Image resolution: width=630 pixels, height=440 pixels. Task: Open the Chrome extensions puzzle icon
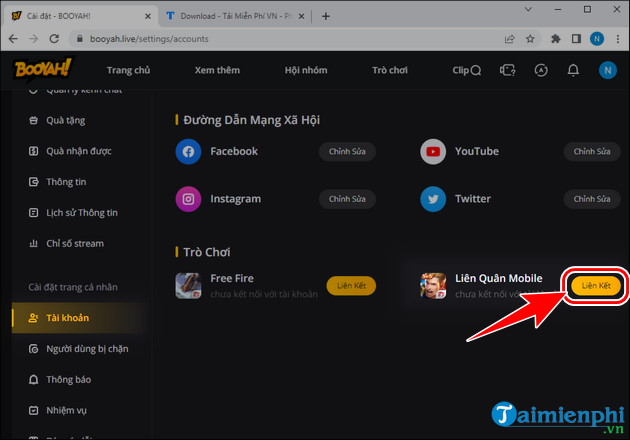[x=556, y=39]
